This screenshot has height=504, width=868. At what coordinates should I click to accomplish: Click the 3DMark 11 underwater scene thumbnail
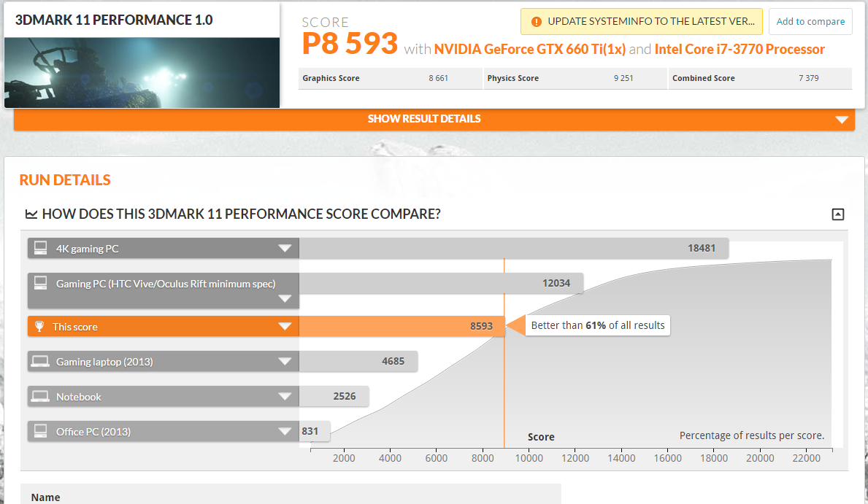tap(142, 72)
